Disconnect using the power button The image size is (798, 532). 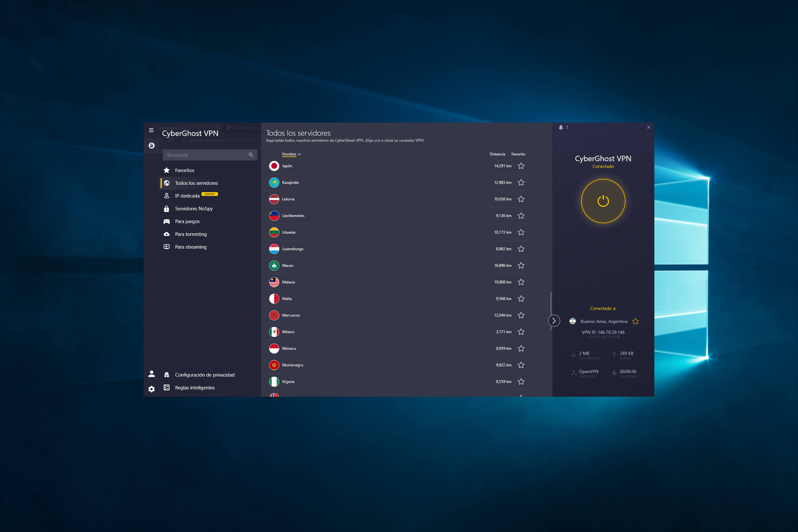[603, 201]
